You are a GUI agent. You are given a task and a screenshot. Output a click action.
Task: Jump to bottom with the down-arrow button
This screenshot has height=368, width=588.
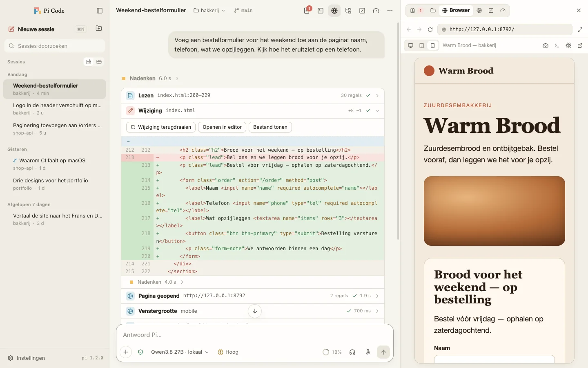pyautogui.click(x=255, y=311)
